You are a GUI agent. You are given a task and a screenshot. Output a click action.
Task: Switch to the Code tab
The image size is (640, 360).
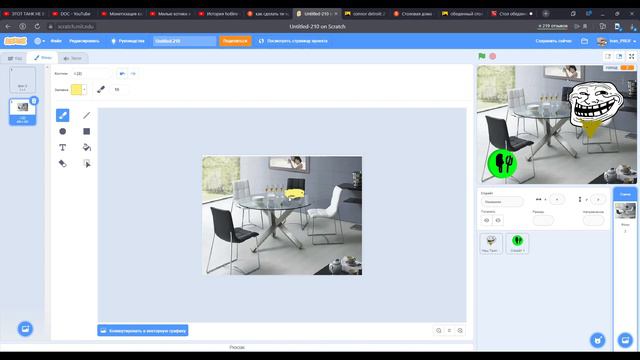[x=15, y=58]
